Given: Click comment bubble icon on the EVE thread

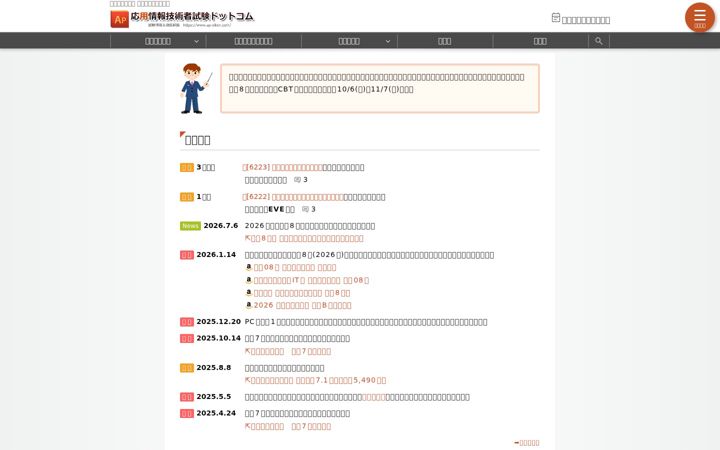Looking at the screenshot, I should 305,209.
